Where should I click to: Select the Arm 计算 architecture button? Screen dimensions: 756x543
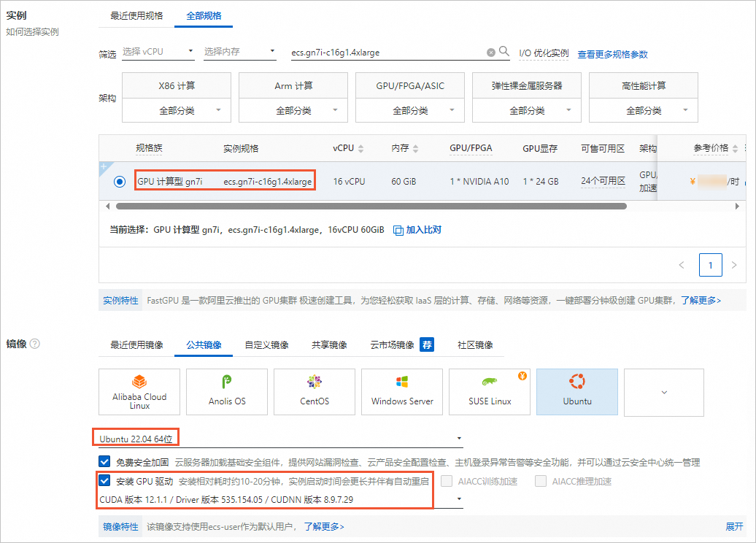click(293, 86)
